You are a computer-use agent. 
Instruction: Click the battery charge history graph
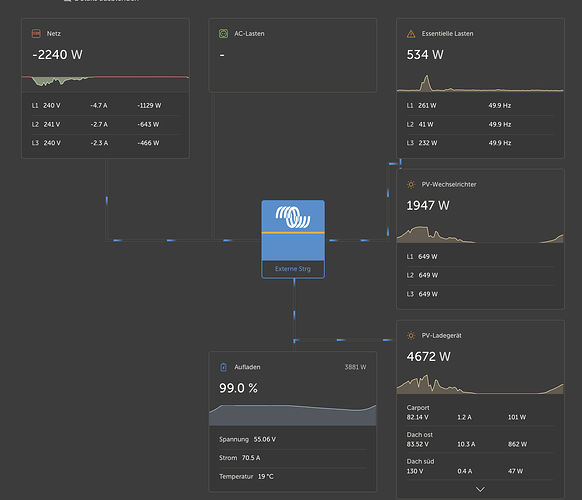click(293, 415)
